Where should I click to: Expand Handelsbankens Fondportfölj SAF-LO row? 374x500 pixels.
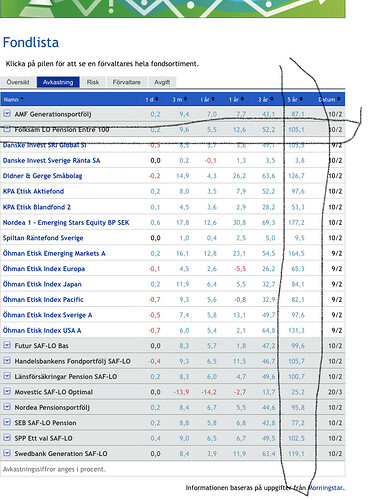pos(7,361)
